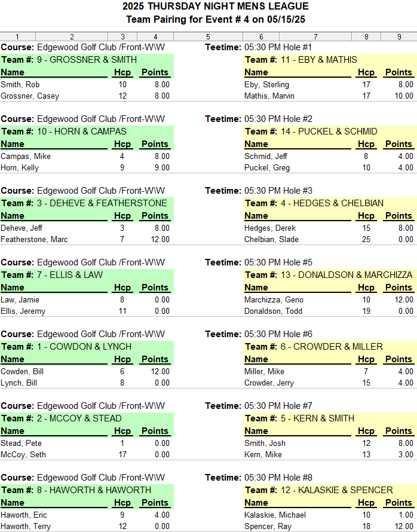This screenshot has width=417, height=532.
Task: Select player Featherstone, Marc row
Action: (x=87, y=240)
